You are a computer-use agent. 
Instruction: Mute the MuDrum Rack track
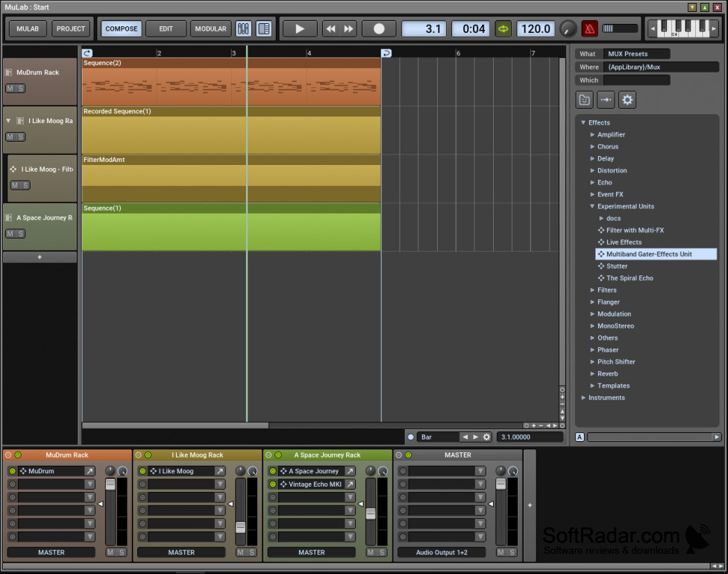click(x=10, y=88)
